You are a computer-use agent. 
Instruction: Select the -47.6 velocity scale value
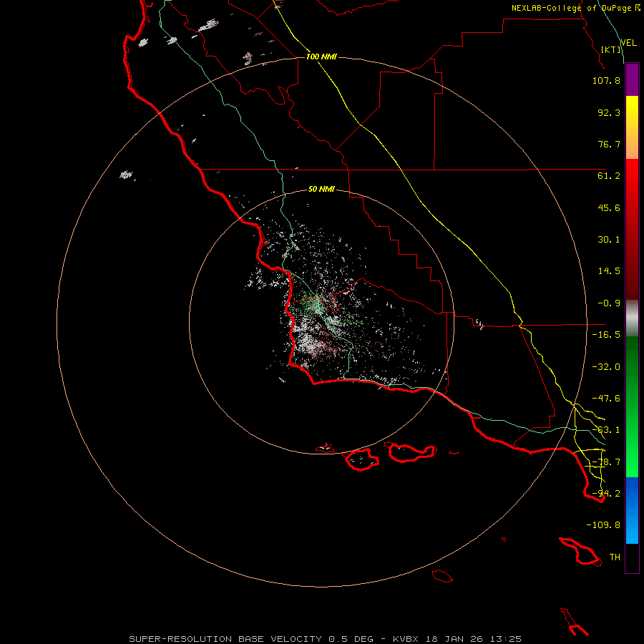(606, 399)
